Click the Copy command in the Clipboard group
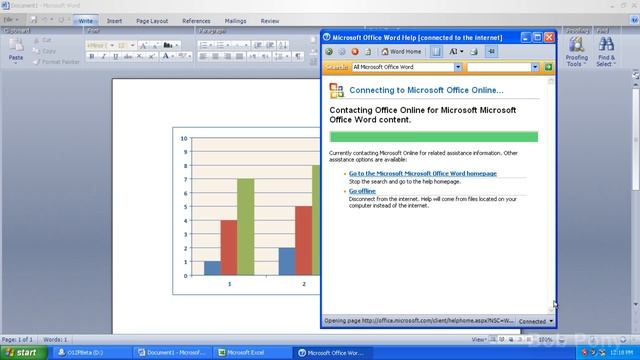The height and width of the screenshot is (360, 640). click(x=44, y=51)
